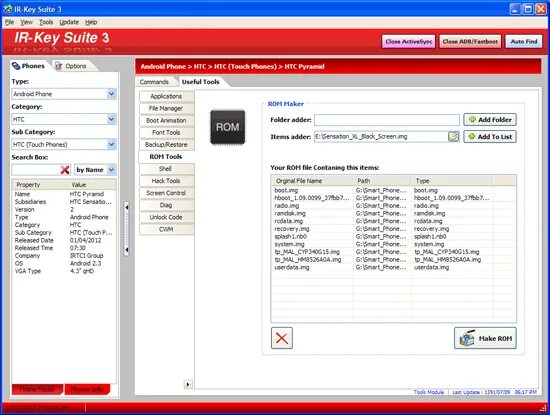Image resolution: width=550 pixels, height=415 pixels.
Task: Open the Tools menu
Action: pyautogui.click(x=46, y=22)
